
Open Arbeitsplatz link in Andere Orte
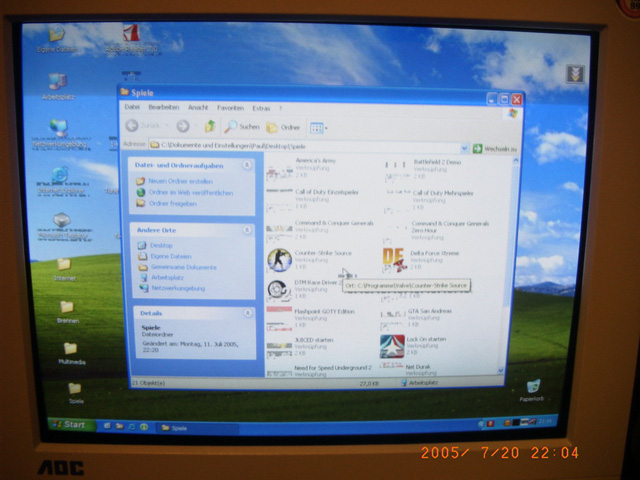point(167,278)
